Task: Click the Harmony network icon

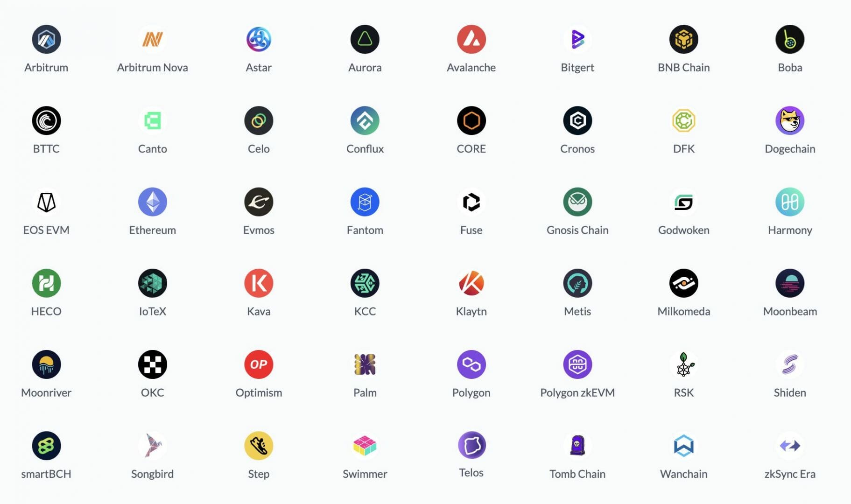Action: tap(790, 202)
